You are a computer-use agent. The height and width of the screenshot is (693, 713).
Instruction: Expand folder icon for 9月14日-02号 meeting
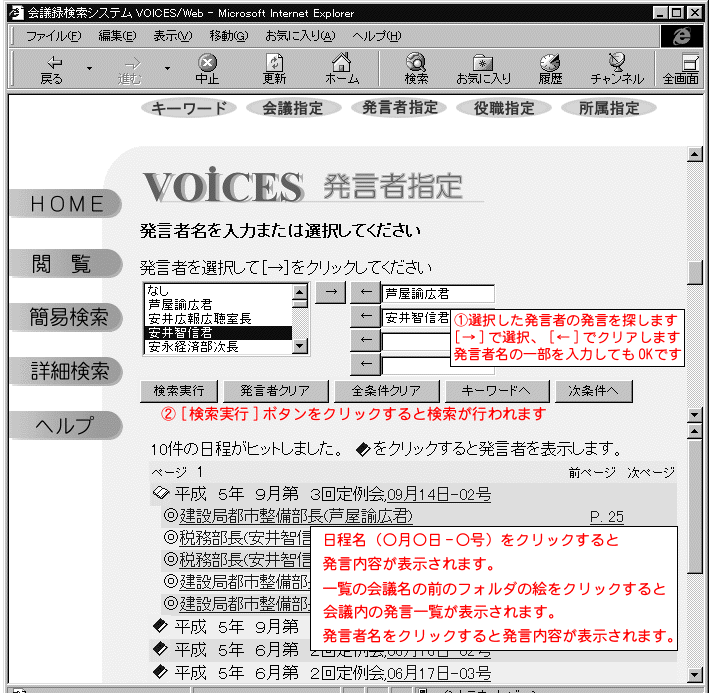click(160, 493)
